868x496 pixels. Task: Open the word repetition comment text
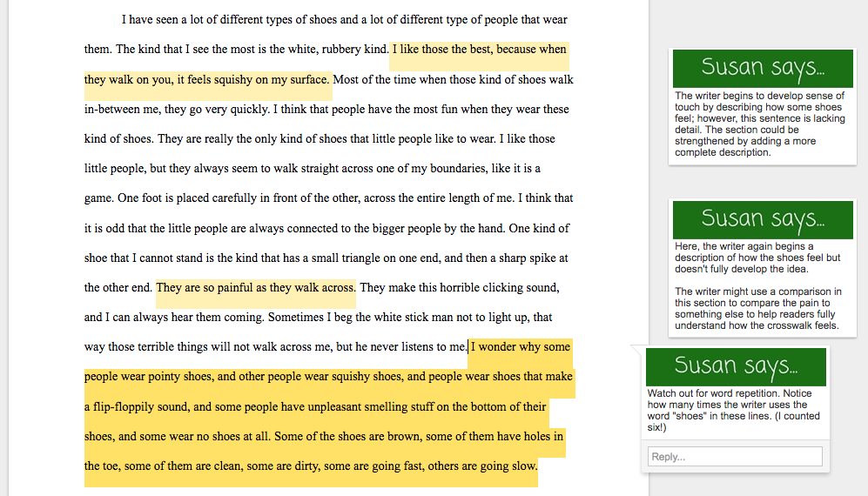pyautogui.click(x=733, y=410)
